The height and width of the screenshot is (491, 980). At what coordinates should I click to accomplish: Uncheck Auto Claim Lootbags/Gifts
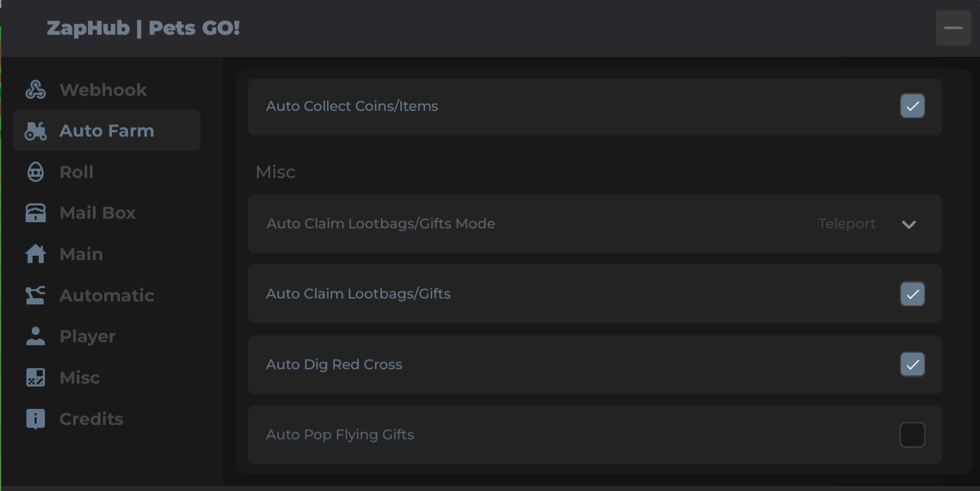tap(912, 294)
